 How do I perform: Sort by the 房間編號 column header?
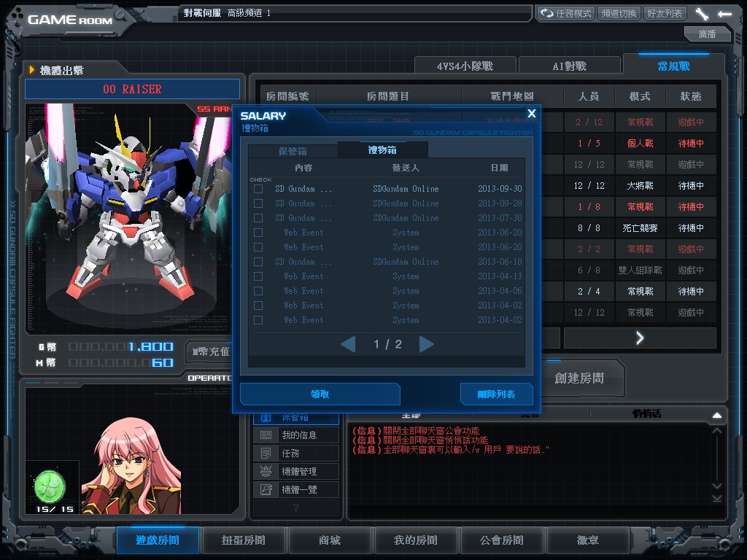tap(287, 96)
